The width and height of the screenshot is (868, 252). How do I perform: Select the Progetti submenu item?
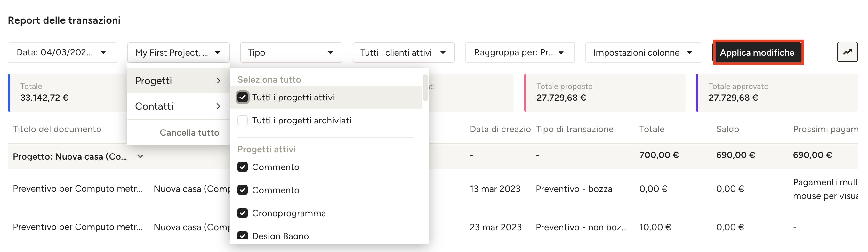coord(178,81)
